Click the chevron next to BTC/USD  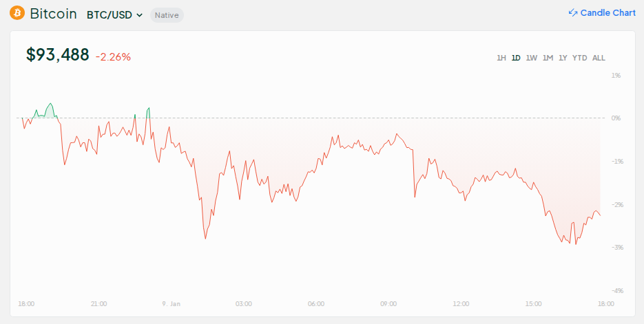[140, 14]
